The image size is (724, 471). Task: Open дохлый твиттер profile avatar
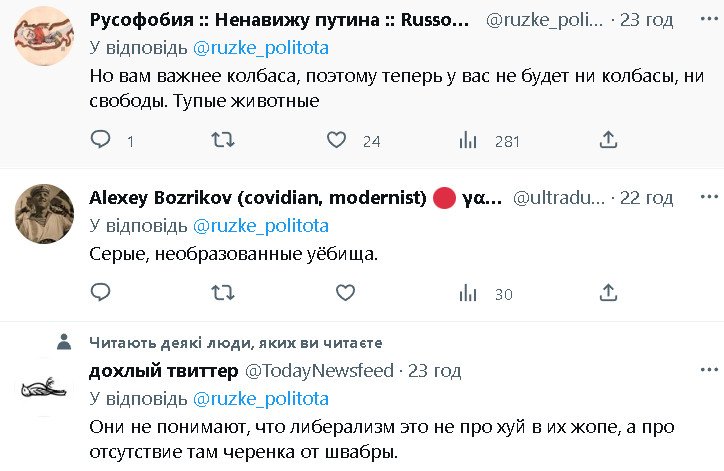[43, 388]
